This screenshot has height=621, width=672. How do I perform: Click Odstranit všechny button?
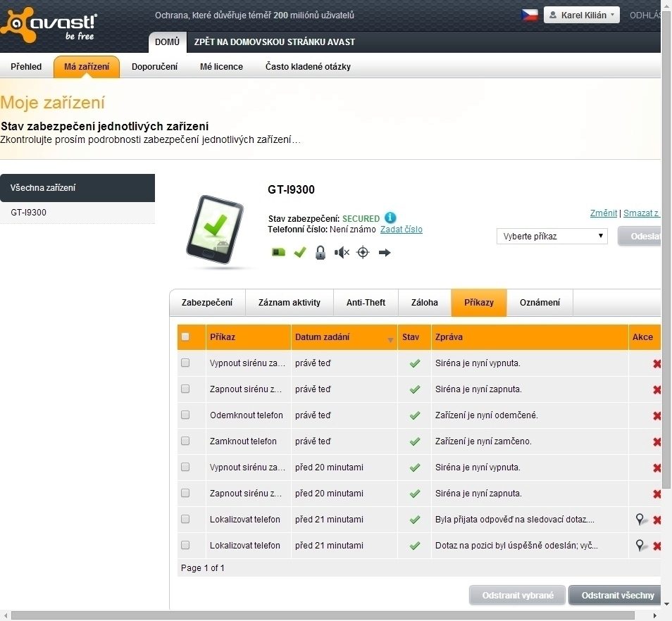pyautogui.click(x=614, y=596)
